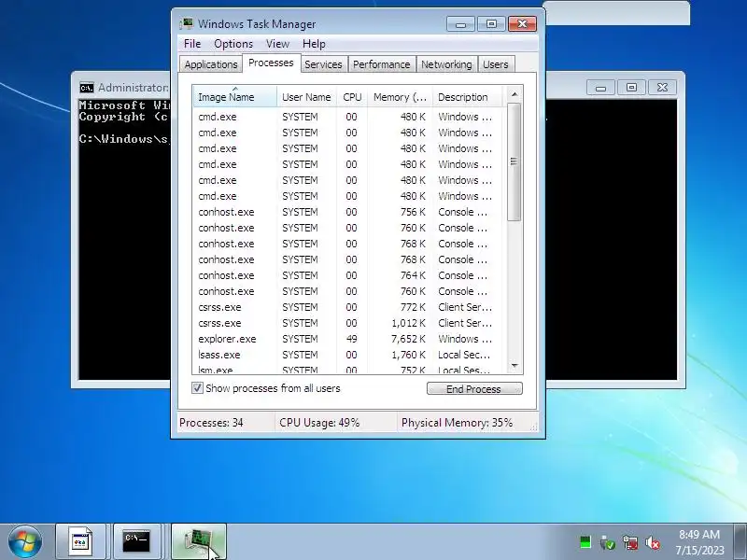Click the 1,760 K memory cell

tap(408, 355)
